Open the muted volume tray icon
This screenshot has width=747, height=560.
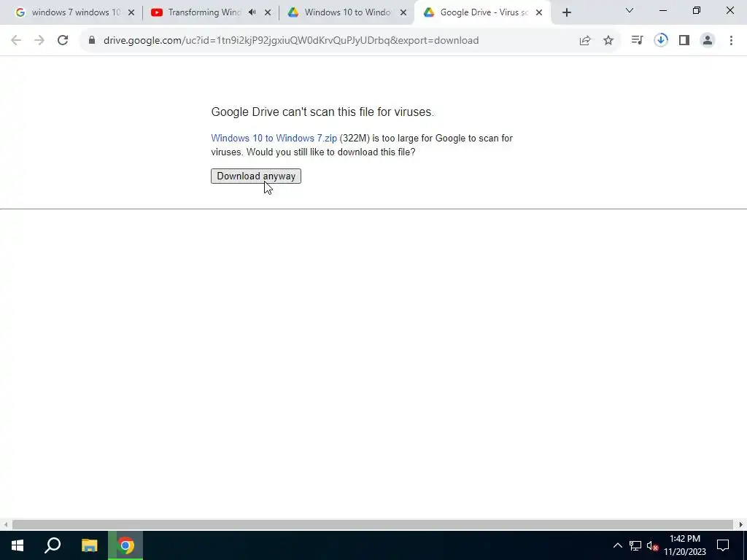click(652, 545)
